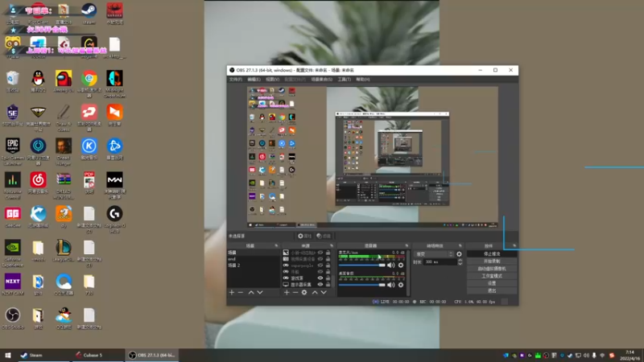Open the 视图(V) menu in OBS
The height and width of the screenshot is (362, 644).
272,79
